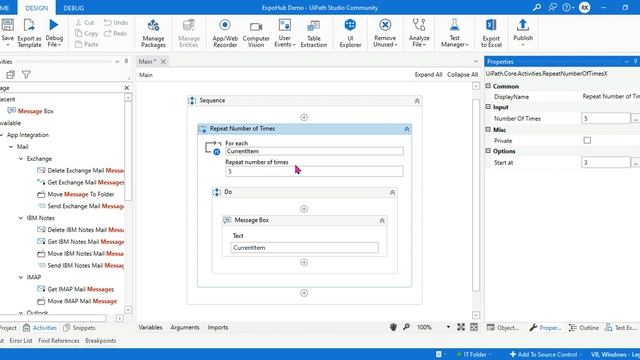Open User Events menu
The image size is (640, 360).
click(284, 33)
